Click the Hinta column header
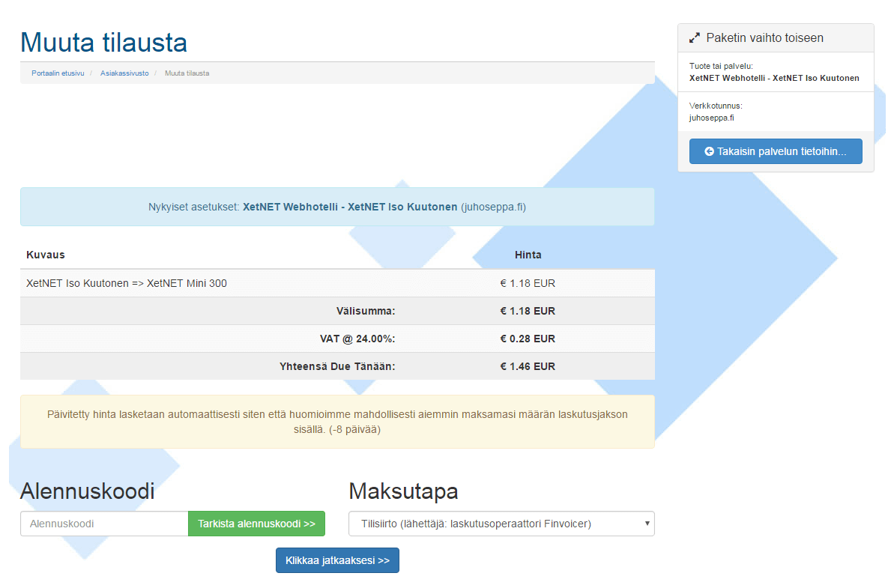This screenshot has height=588, width=888. click(x=528, y=255)
